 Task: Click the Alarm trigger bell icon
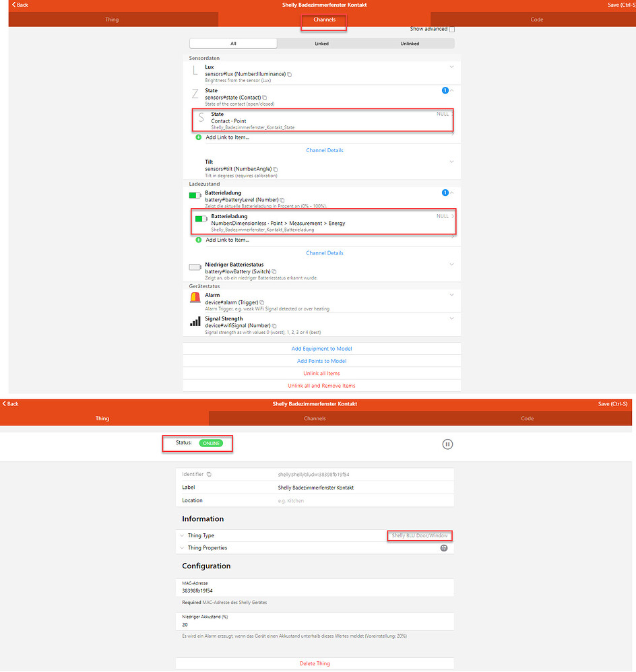tap(195, 298)
